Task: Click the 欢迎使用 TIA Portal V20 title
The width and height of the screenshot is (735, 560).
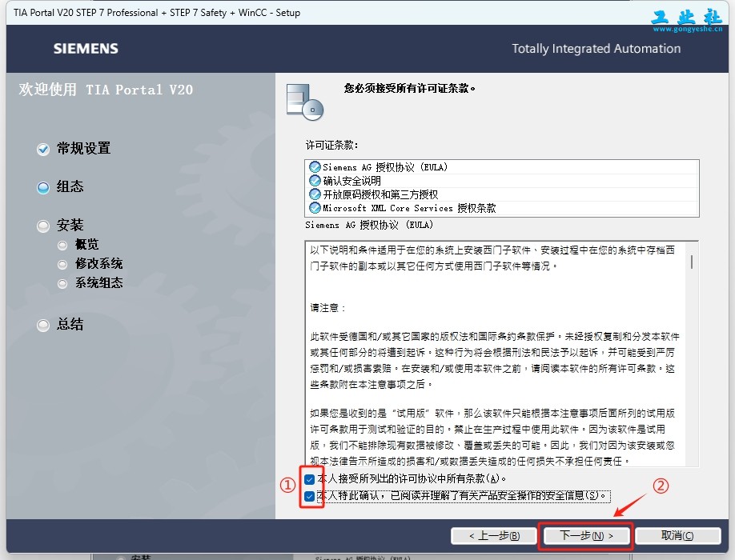Action: point(106,90)
